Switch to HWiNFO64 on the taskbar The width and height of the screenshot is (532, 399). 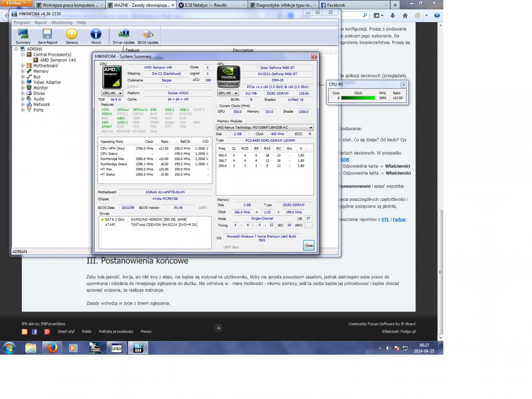pos(138,348)
